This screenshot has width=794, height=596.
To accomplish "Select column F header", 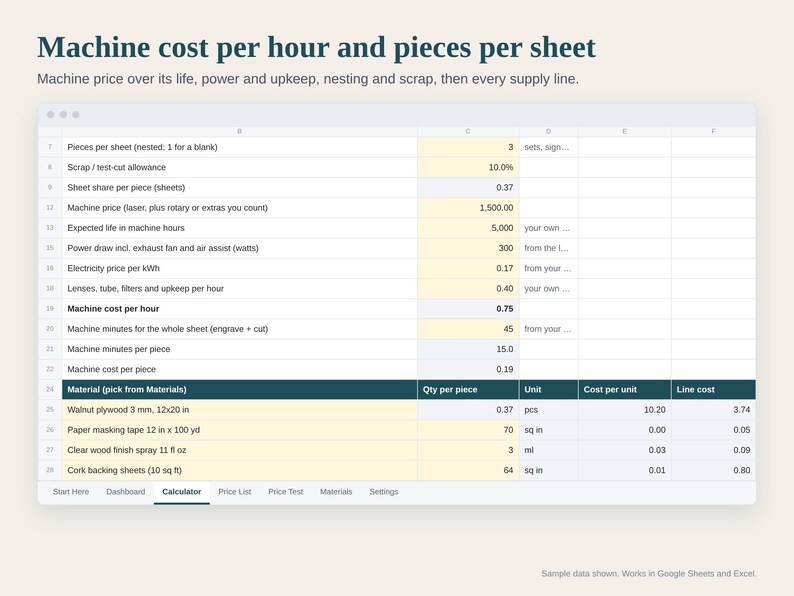I will pos(713,131).
